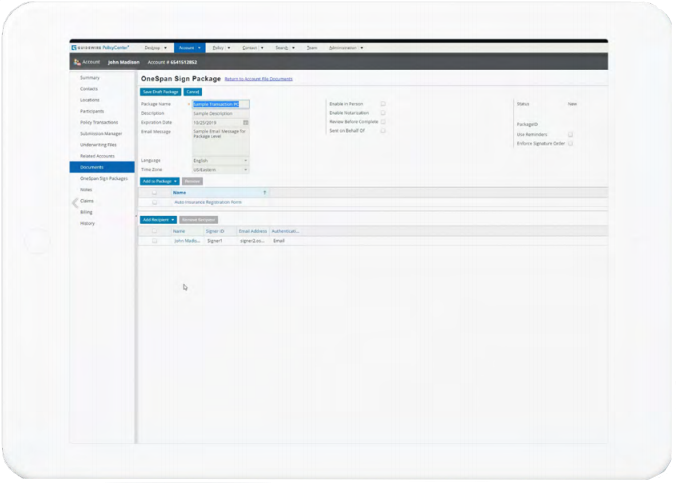Toggle Enforce Signature Order checkbox
This screenshot has height=483, width=678.
click(570, 143)
